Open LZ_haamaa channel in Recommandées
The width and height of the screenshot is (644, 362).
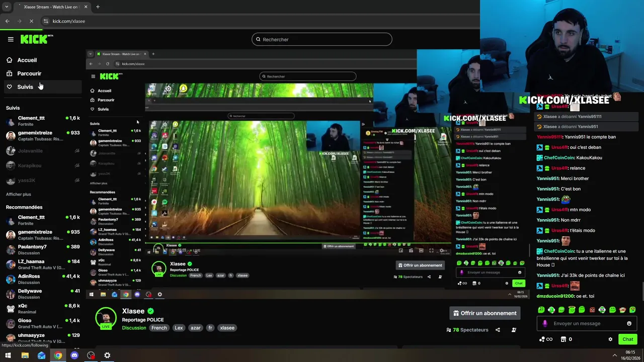43,264
